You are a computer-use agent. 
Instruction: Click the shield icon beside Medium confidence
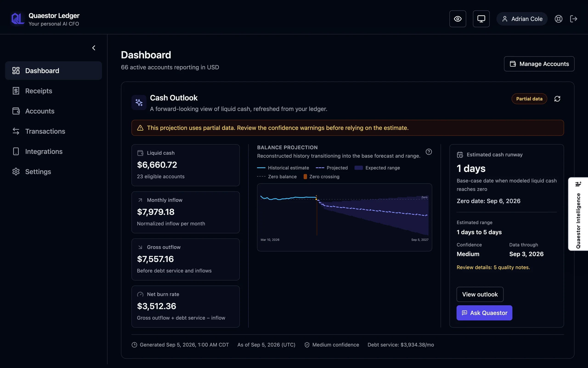pos(307,345)
